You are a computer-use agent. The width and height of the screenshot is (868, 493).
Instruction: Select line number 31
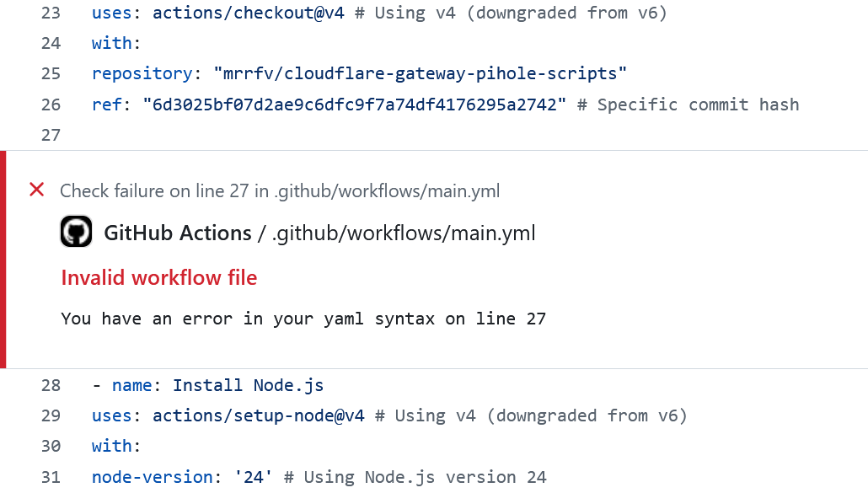(51, 477)
